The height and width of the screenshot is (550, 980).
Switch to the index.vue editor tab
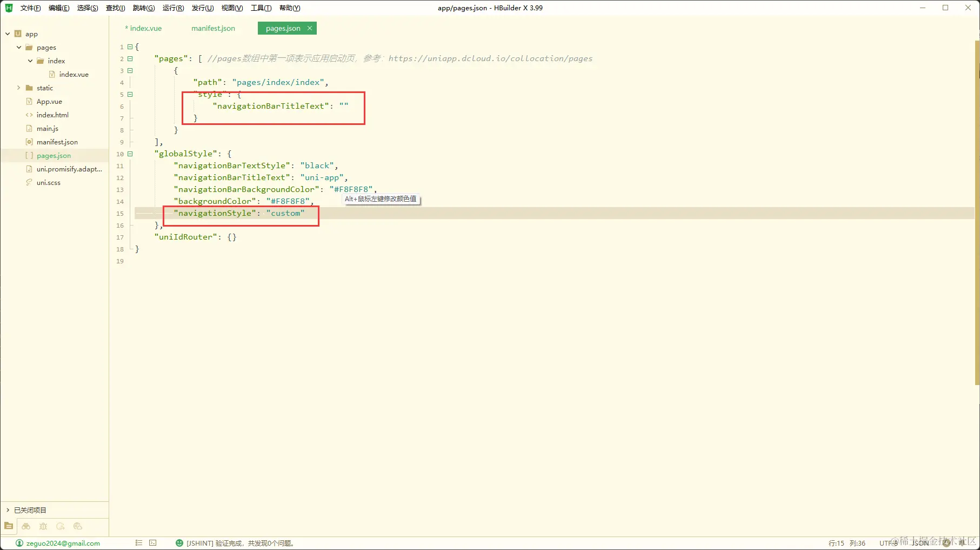point(143,29)
